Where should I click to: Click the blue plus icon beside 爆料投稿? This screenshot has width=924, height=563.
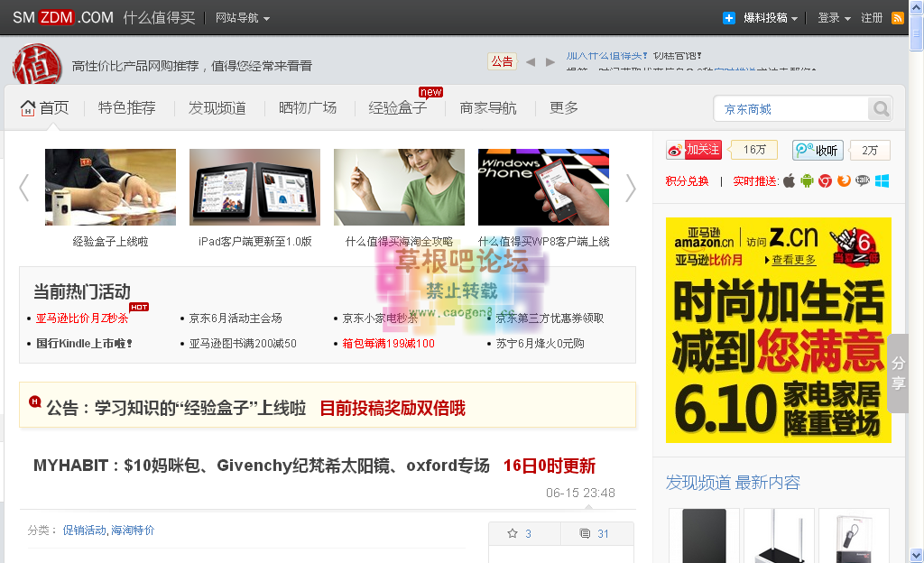point(728,17)
